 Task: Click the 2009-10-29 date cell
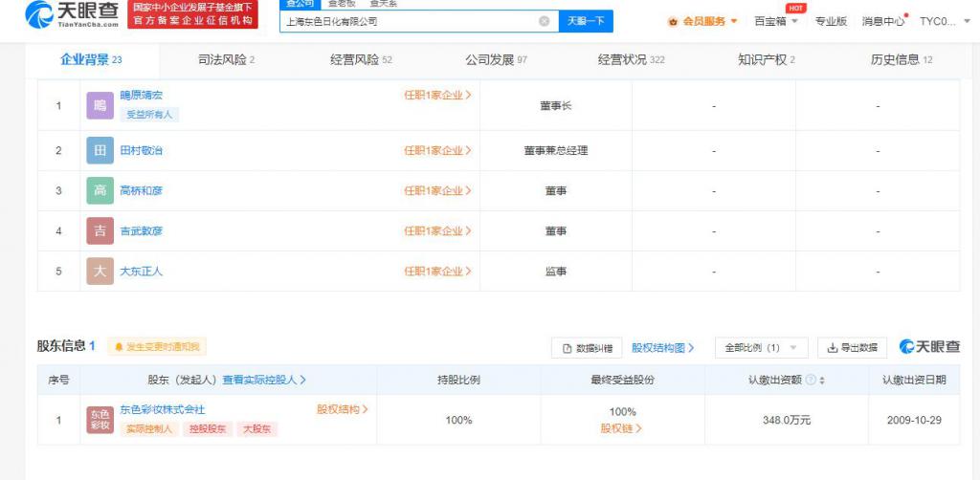point(914,420)
